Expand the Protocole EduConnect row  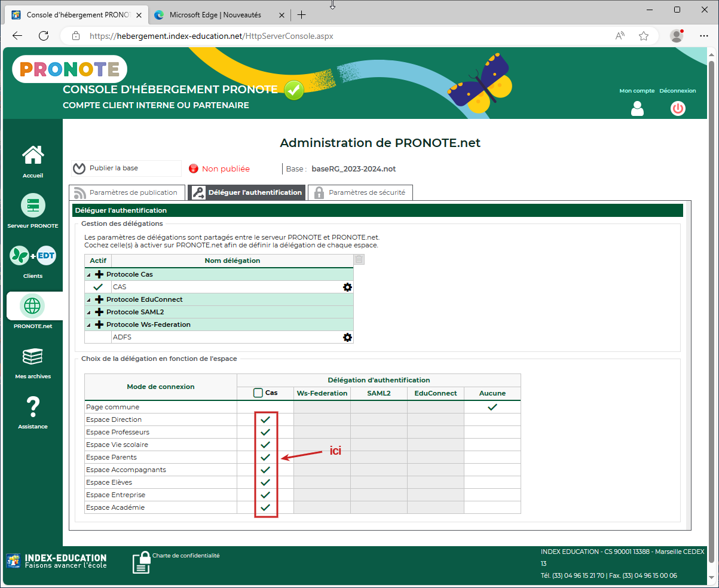coord(88,299)
